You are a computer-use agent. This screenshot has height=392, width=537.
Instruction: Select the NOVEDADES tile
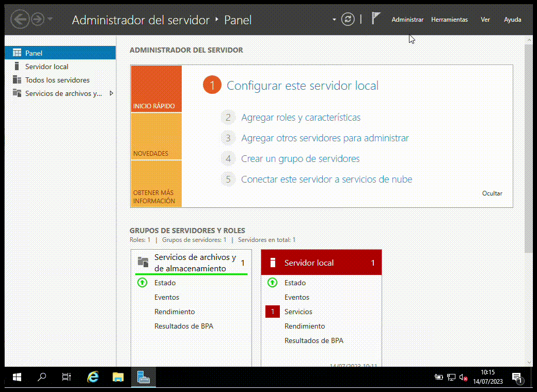156,136
